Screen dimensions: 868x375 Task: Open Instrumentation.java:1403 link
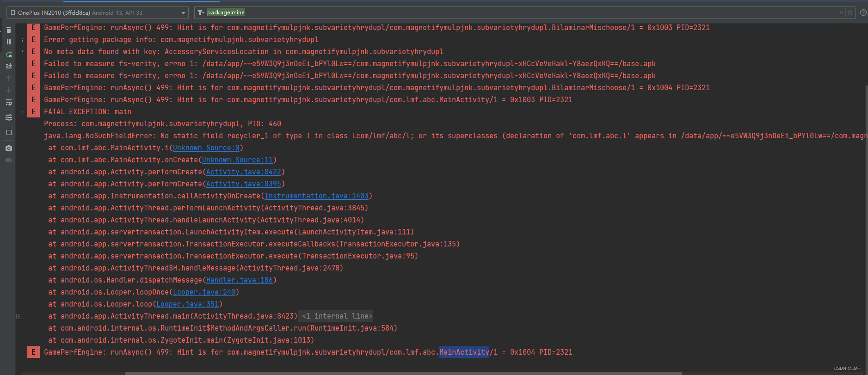[x=316, y=196]
